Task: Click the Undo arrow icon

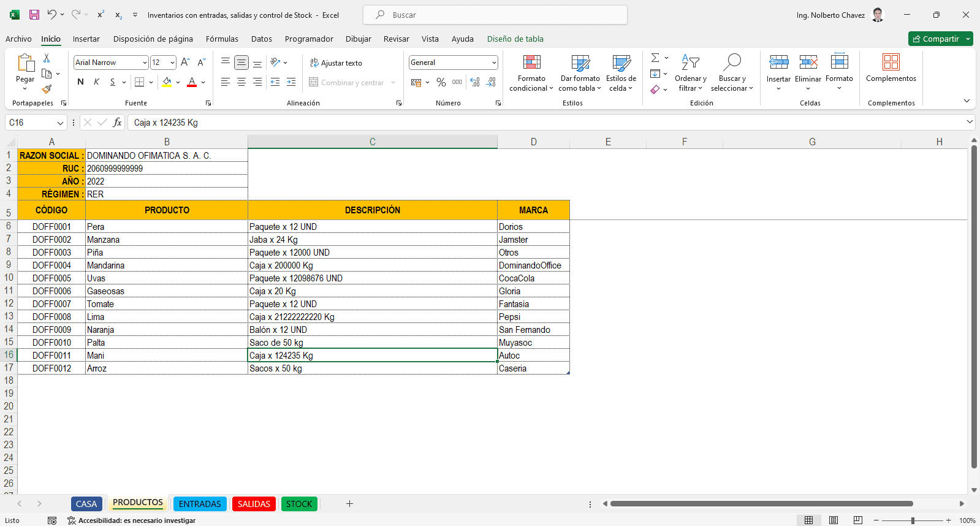Action: pos(52,15)
